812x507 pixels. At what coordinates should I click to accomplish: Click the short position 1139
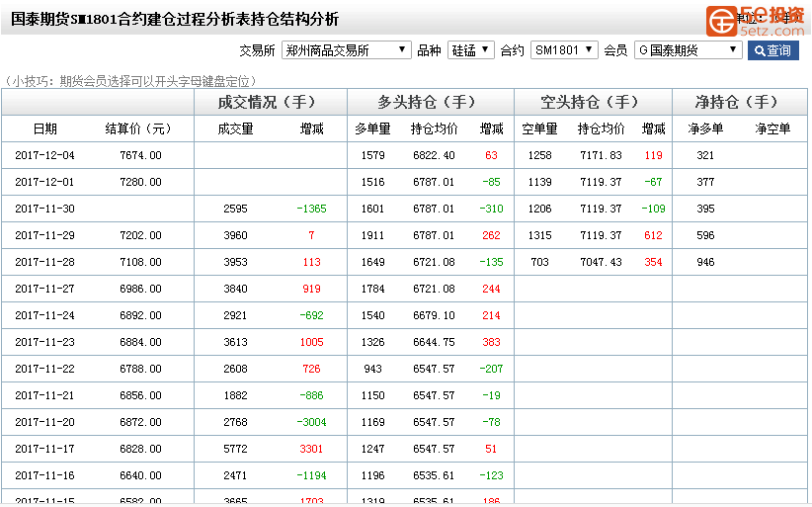(539, 182)
